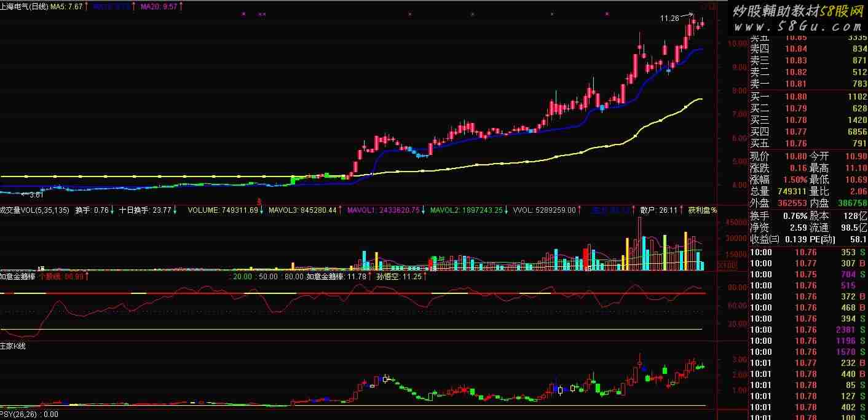Click the 如意金箍棒: 11.78 readout
Screen dimensions: 868x420
coord(336,277)
